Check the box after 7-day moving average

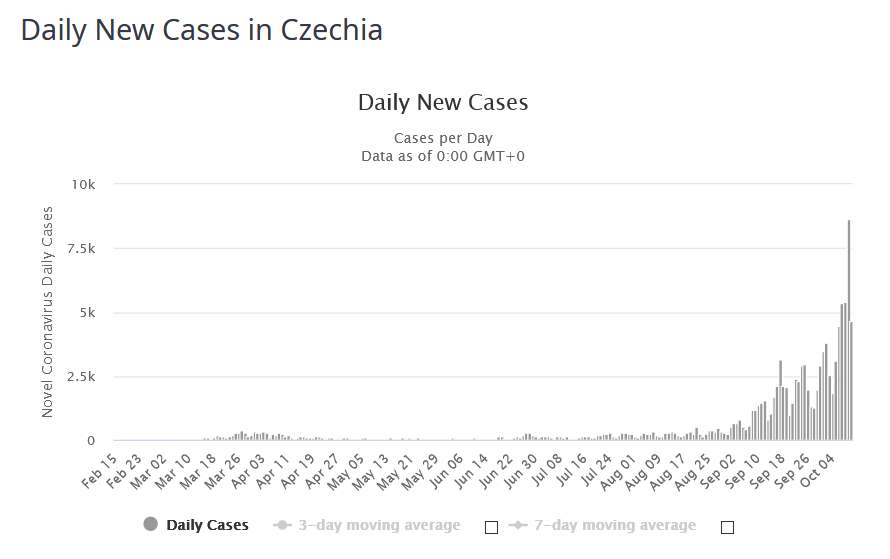pos(727,527)
